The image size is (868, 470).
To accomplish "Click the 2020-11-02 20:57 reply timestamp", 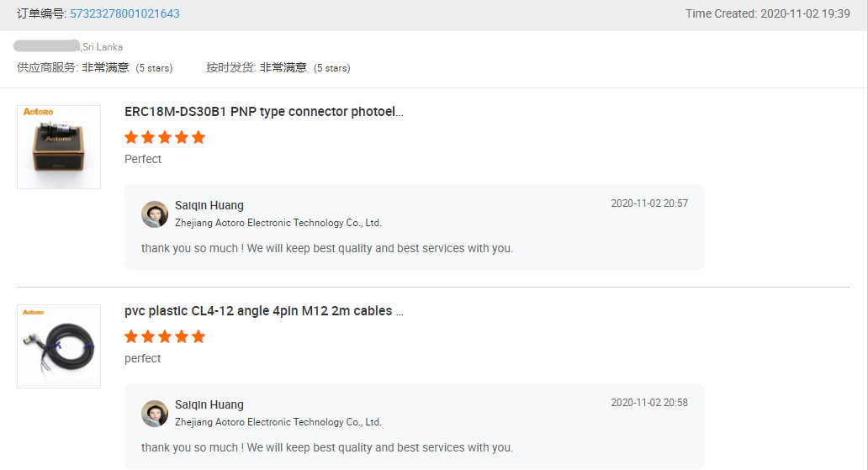I will click(649, 203).
